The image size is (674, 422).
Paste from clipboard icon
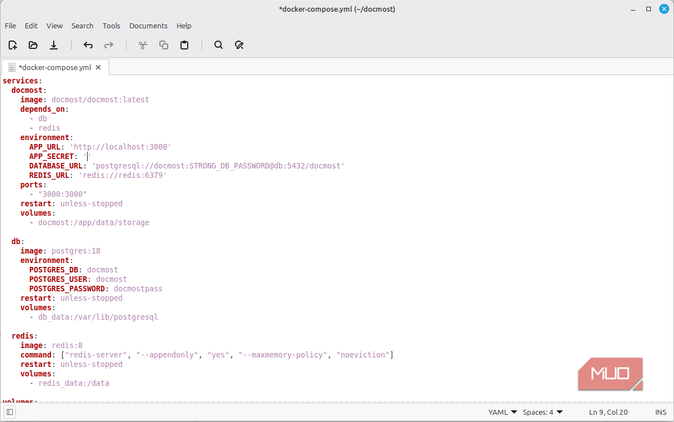click(x=184, y=45)
